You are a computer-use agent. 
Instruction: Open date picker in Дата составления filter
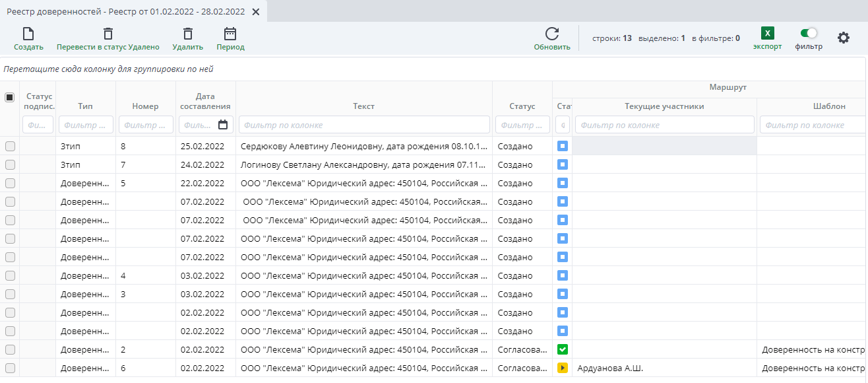pyautogui.click(x=223, y=125)
